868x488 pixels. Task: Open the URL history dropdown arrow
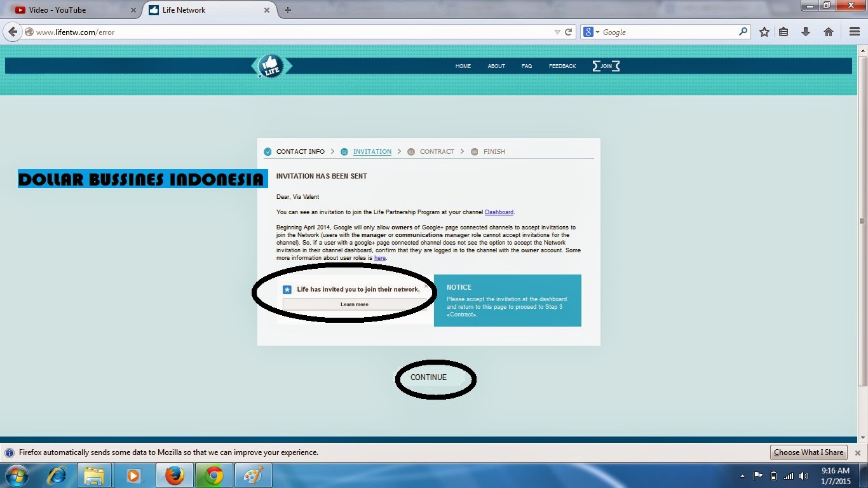(557, 32)
